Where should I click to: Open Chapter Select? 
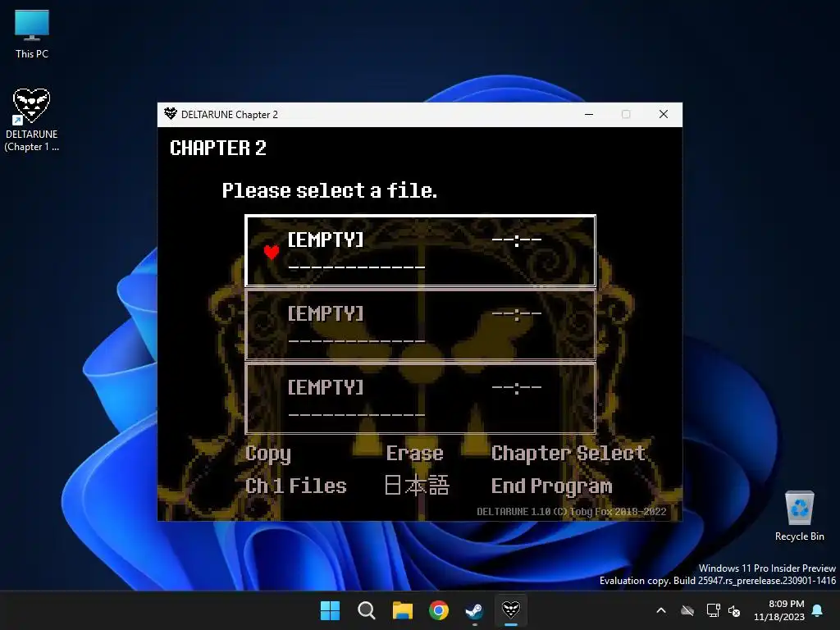[x=568, y=453]
